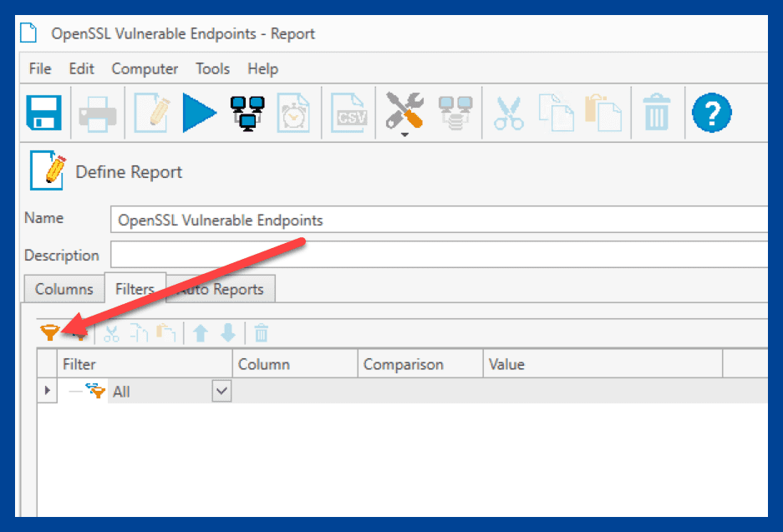The height and width of the screenshot is (532, 783).
Task: Open the All filter type dropdown
Action: coord(221,391)
